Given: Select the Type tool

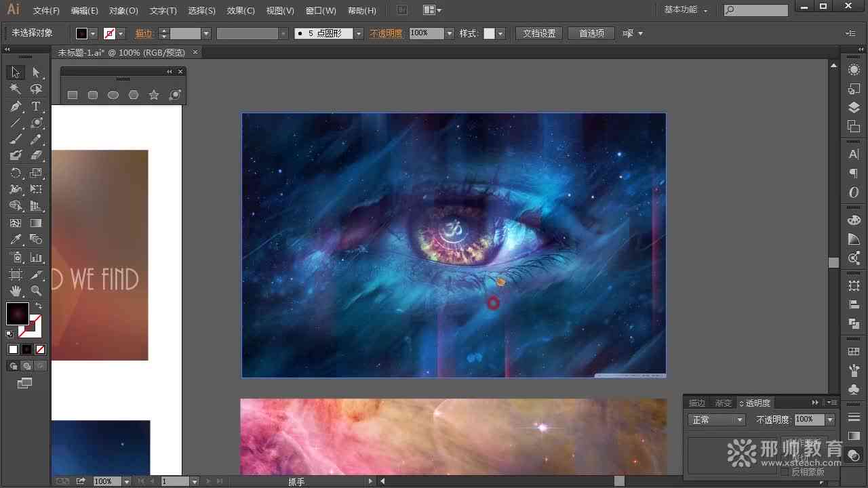Looking at the screenshot, I should pos(36,106).
